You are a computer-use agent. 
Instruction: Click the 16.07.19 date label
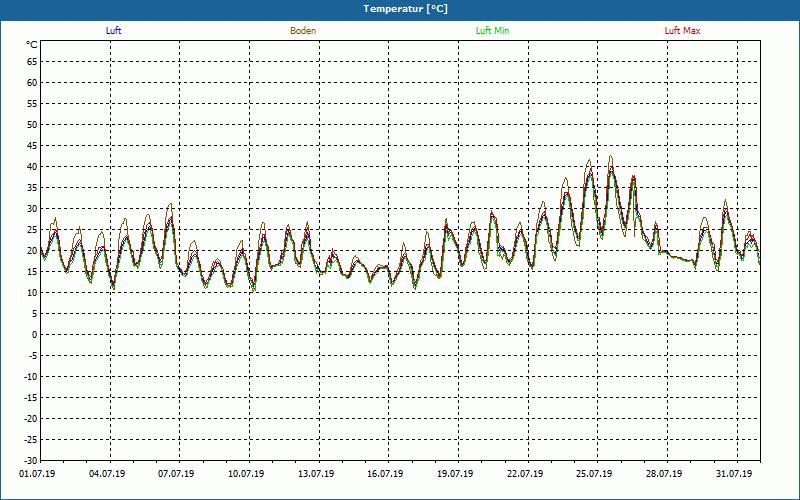point(385,474)
